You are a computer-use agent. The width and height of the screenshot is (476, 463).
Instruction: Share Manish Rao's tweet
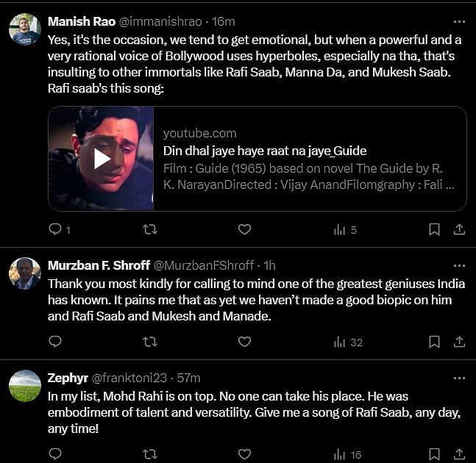(x=459, y=229)
